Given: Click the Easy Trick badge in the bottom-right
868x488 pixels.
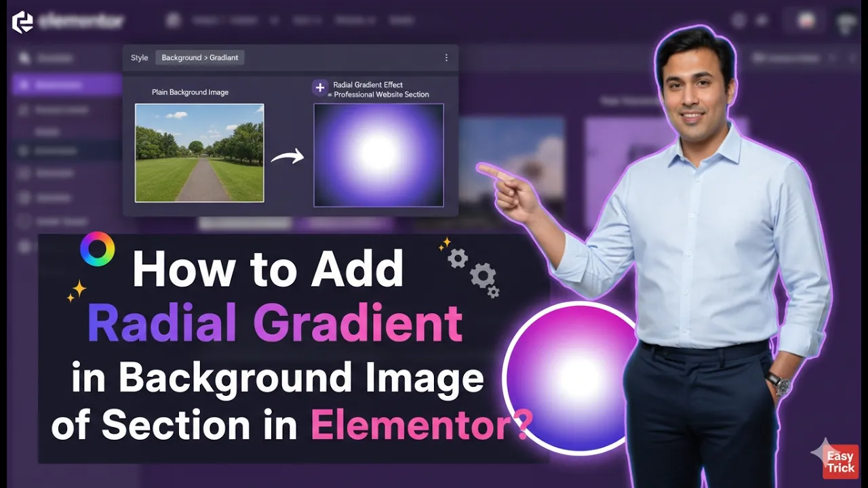Looking at the screenshot, I should pyautogui.click(x=840, y=462).
